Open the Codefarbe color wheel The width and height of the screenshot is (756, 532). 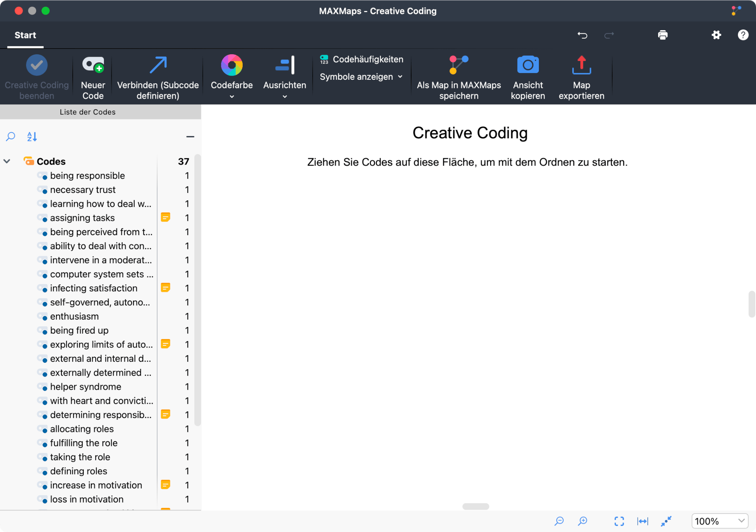click(x=232, y=65)
